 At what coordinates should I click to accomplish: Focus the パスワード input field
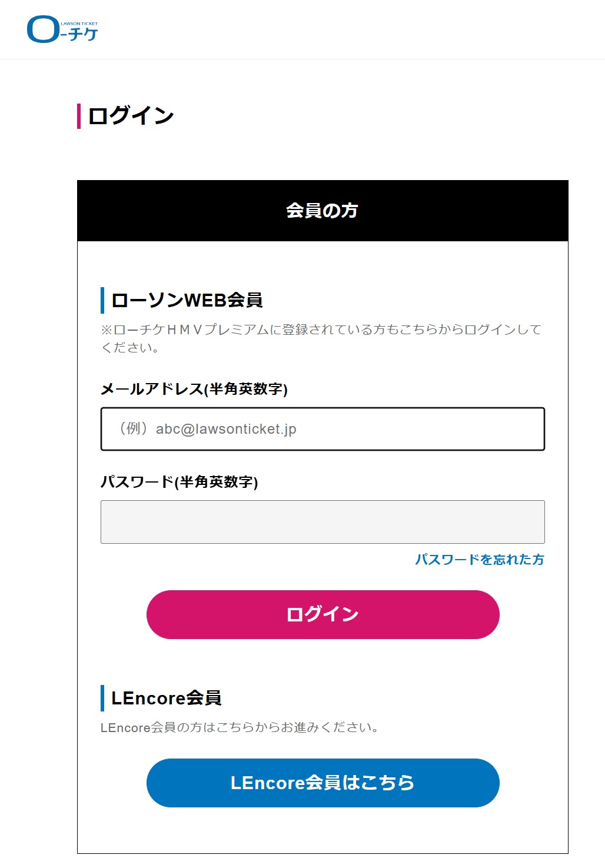323,522
